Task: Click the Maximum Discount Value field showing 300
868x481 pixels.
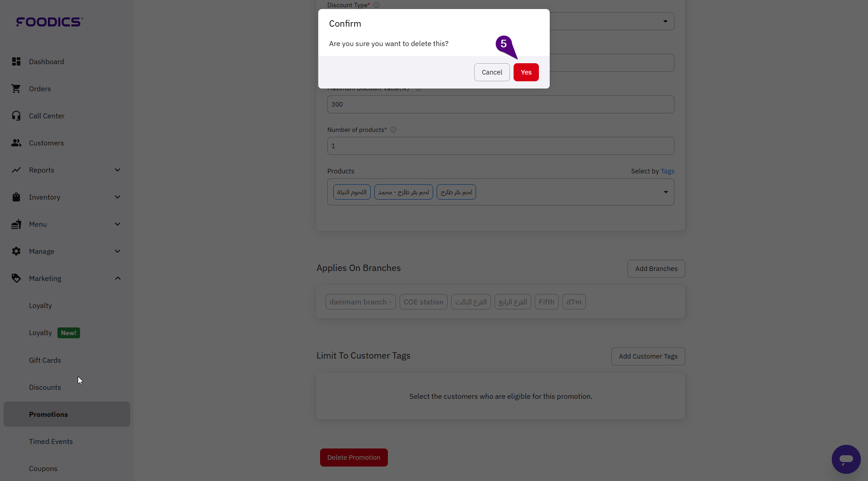Action: pos(500,104)
